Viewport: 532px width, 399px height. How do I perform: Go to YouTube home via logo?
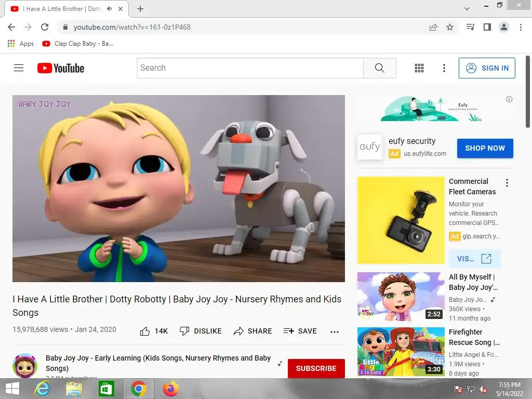(x=61, y=68)
